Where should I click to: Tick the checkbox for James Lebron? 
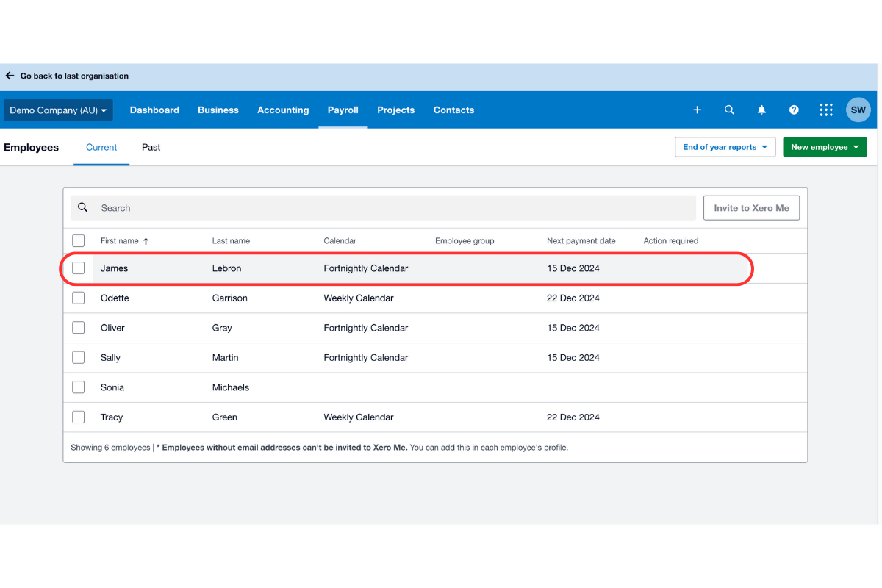pyautogui.click(x=78, y=268)
